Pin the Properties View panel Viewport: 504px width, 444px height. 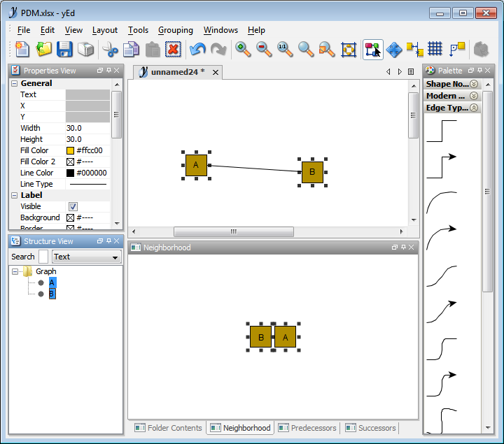click(x=108, y=71)
